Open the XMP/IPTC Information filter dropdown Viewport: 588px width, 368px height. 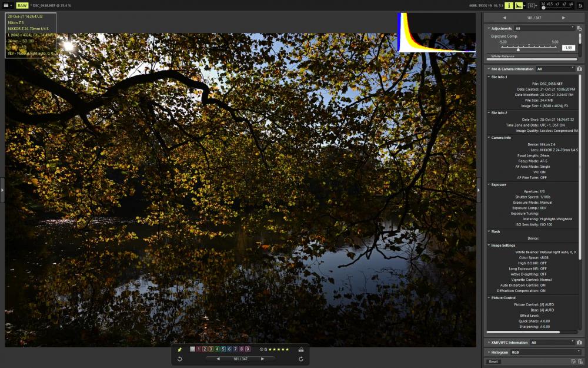[552, 343]
